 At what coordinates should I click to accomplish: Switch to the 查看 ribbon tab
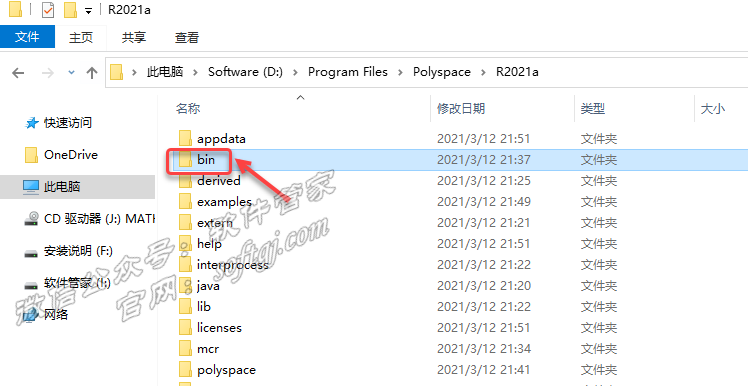tap(187, 37)
